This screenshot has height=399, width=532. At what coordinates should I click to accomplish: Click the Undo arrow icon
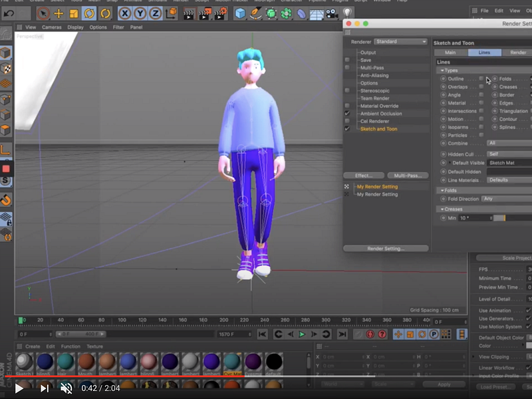tap(9, 13)
